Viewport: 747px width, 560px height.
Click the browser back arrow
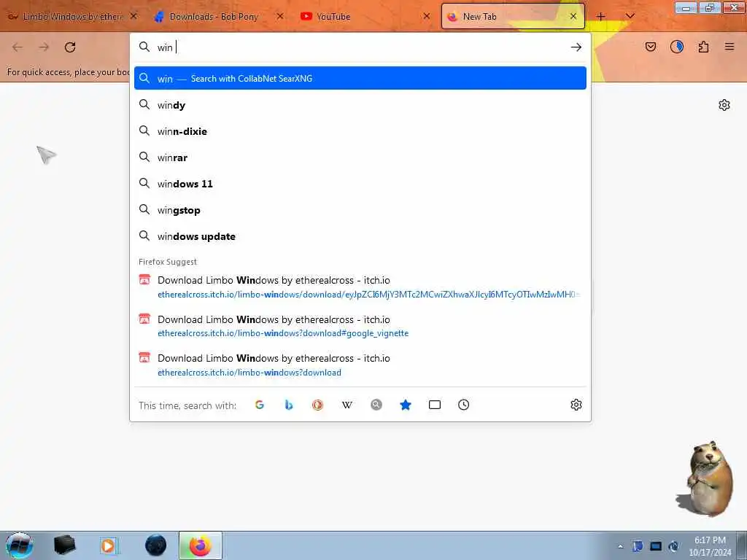[x=18, y=47]
